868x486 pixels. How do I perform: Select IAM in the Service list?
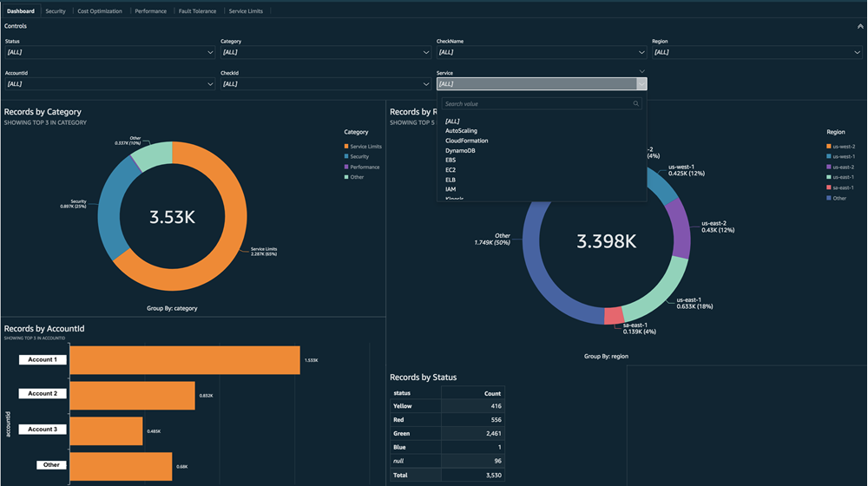click(450, 189)
